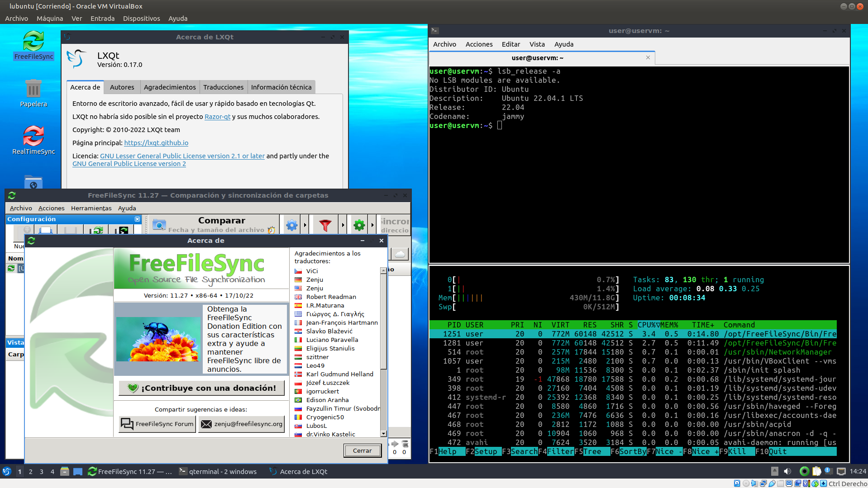Open the red funnel filter settings
The height and width of the screenshot is (488, 868).
click(325, 225)
